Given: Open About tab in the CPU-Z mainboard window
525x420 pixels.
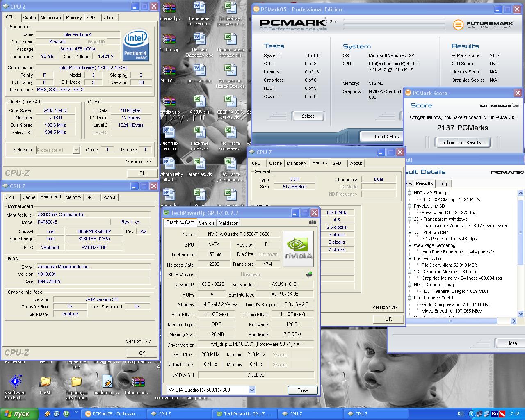Looking at the screenshot, I should click(x=110, y=197).
